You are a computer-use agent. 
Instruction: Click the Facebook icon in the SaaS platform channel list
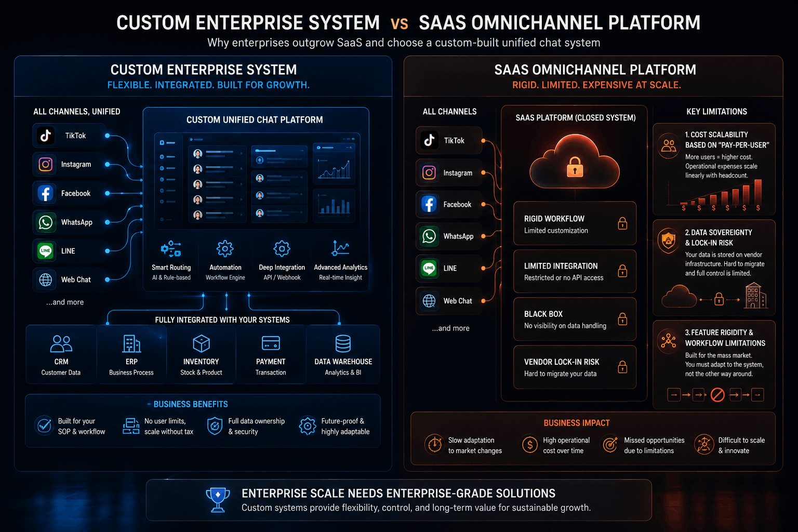tap(429, 204)
